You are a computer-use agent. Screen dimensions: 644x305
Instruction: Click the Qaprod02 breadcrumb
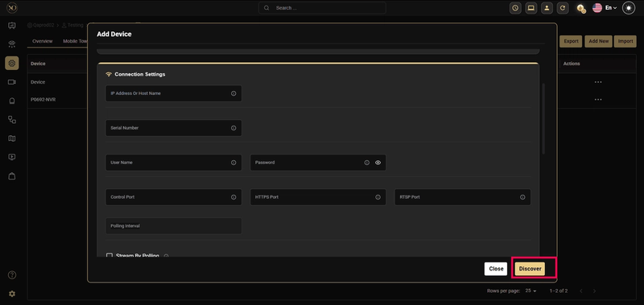[41, 25]
